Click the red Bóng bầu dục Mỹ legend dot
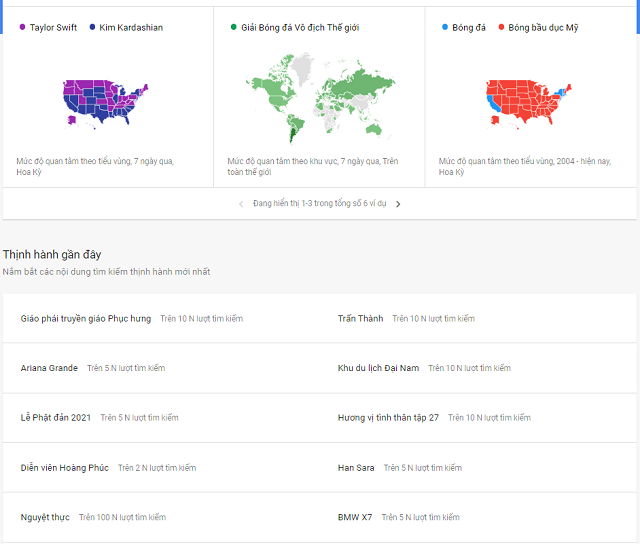640x544 pixels. 501,27
